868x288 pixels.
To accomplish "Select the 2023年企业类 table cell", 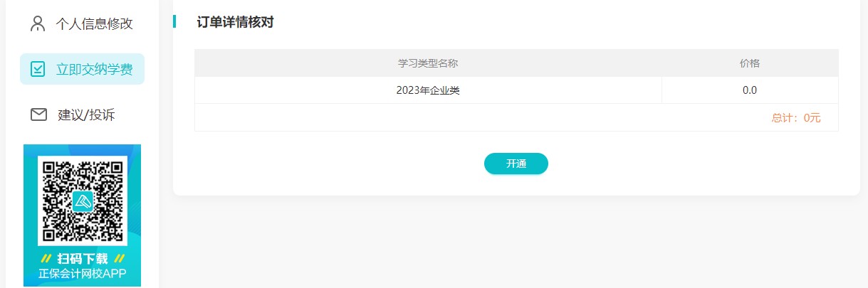I will tap(427, 90).
